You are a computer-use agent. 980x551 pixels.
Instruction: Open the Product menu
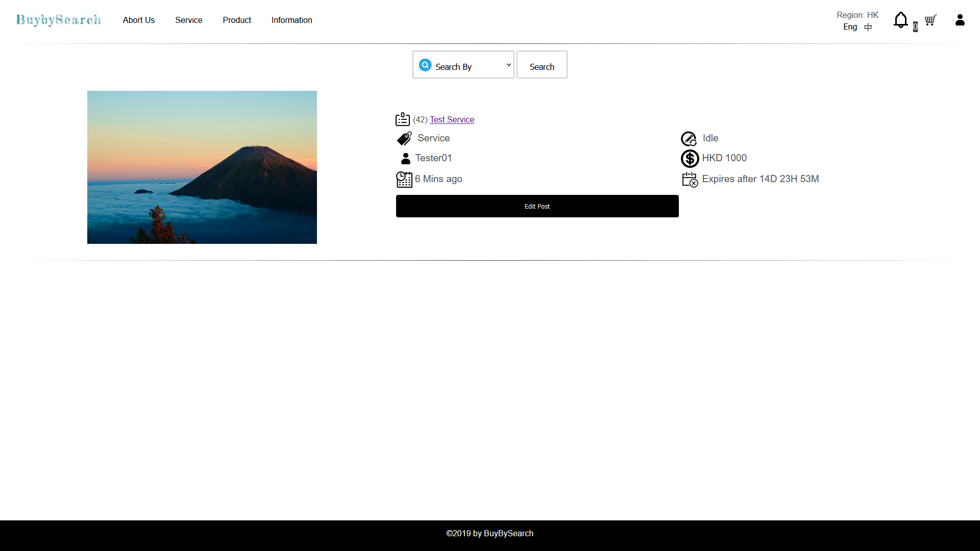click(237, 20)
